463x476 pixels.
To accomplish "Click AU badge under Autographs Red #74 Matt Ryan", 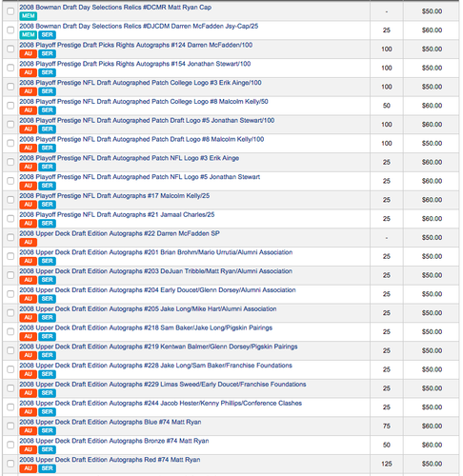I will pyautogui.click(x=28, y=468).
